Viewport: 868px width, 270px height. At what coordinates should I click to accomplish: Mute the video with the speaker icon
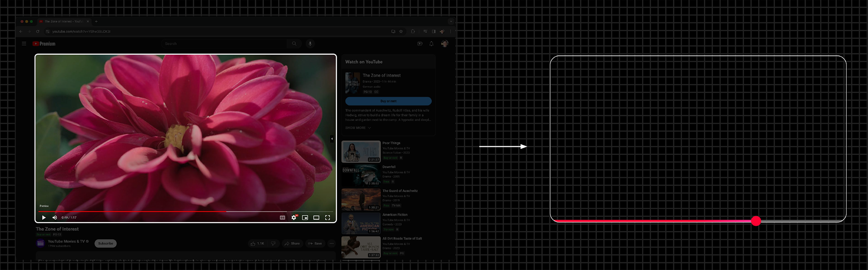click(55, 218)
